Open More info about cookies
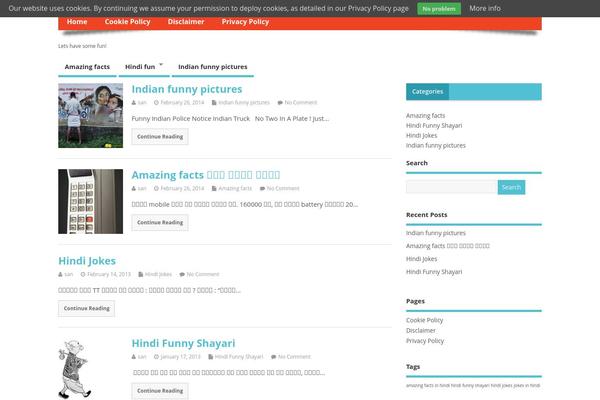Viewport: 600px width, 400px height. 485,8
